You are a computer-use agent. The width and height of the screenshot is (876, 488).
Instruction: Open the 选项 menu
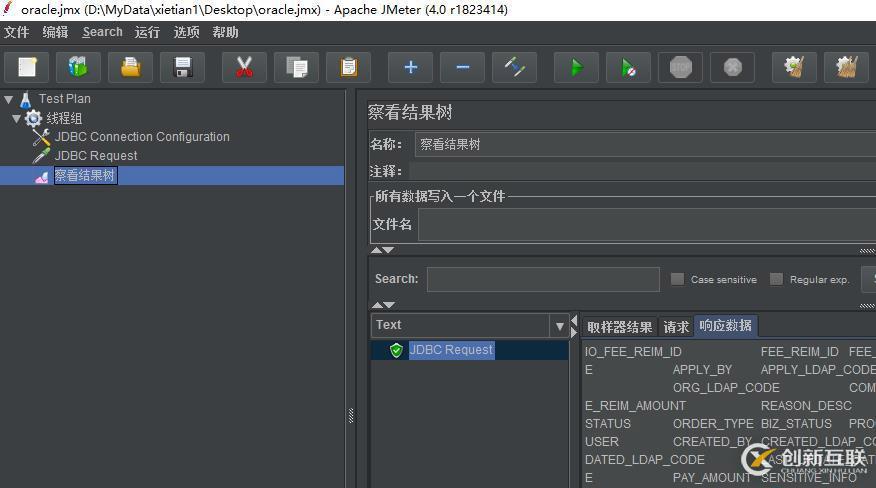pyautogui.click(x=186, y=32)
